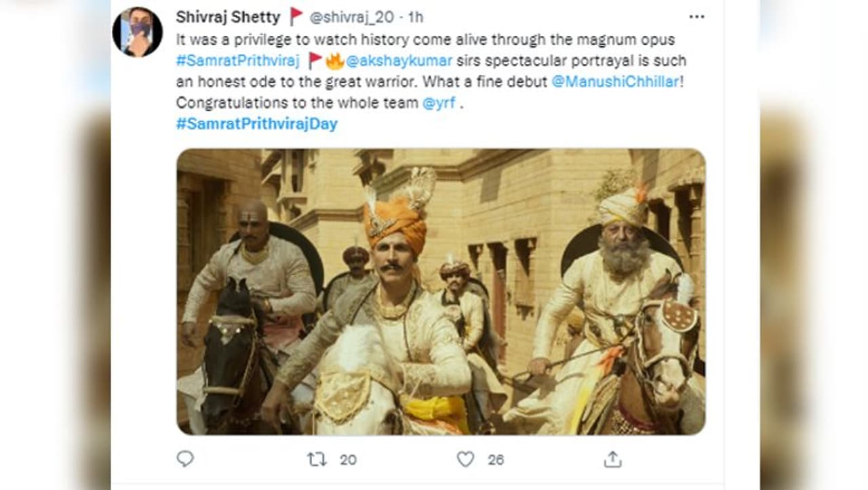Open the #SamratPrithviraj hashtag in the first line
Image resolution: width=868 pixels, height=490 pixels.
pyautogui.click(x=237, y=61)
